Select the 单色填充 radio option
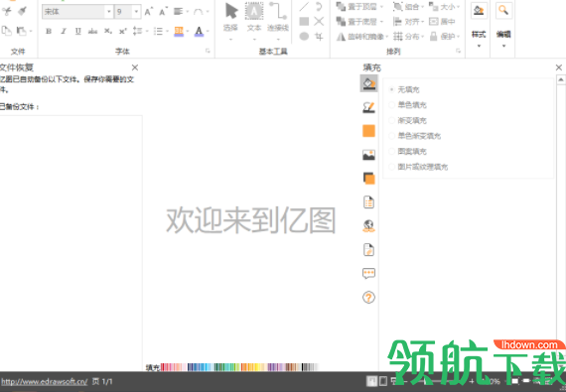This screenshot has height=392, width=566. [x=391, y=105]
